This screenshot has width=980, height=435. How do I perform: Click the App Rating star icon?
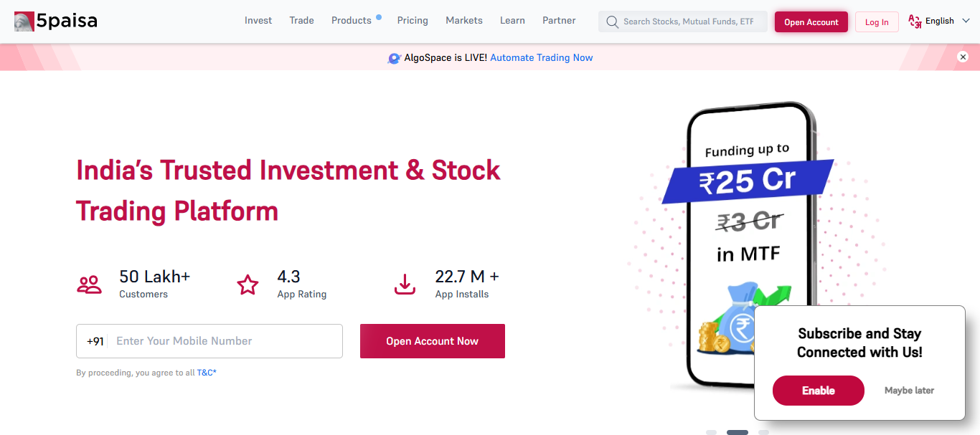pos(248,285)
